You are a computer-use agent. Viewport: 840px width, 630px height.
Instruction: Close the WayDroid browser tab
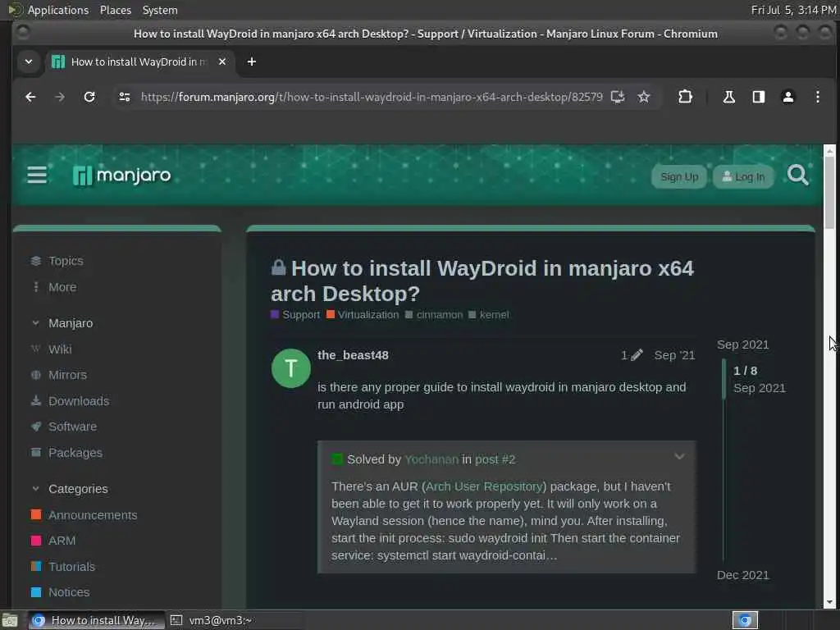pyautogui.click(x=222, y=62)
